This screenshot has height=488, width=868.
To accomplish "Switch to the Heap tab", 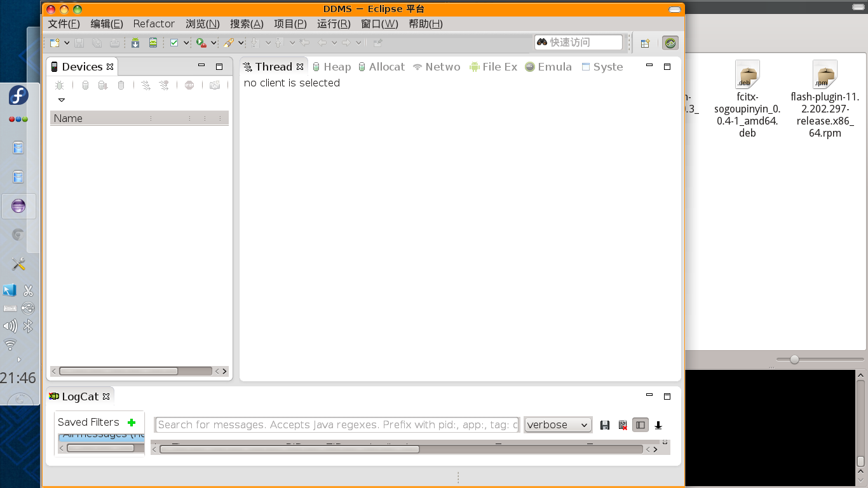I will [x=331, y=67].
